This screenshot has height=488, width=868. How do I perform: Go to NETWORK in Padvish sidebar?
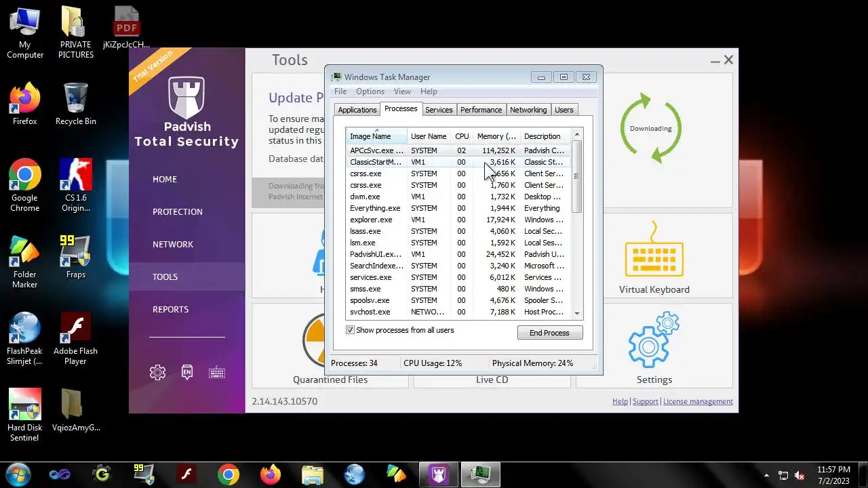(173, 244)
